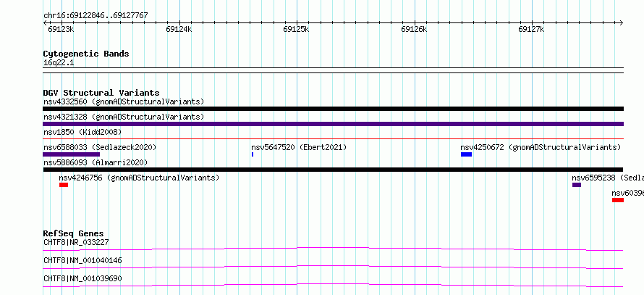Click the nsv6595238 variant label
This screenshot has width=644, height=295.
tap(608, 178)
